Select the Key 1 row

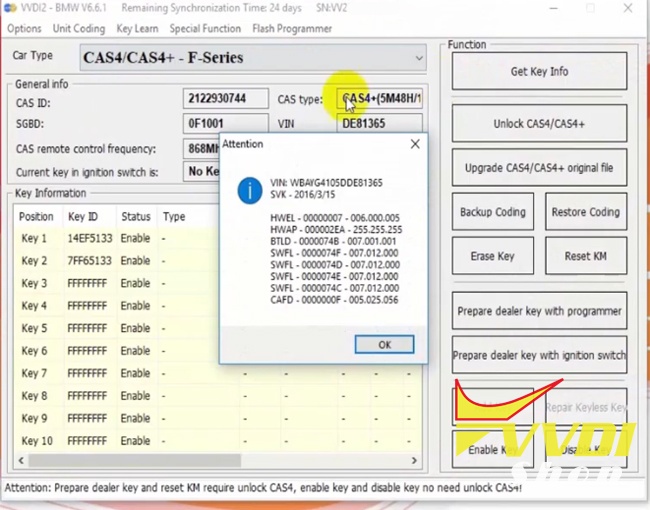click(116, 238)
